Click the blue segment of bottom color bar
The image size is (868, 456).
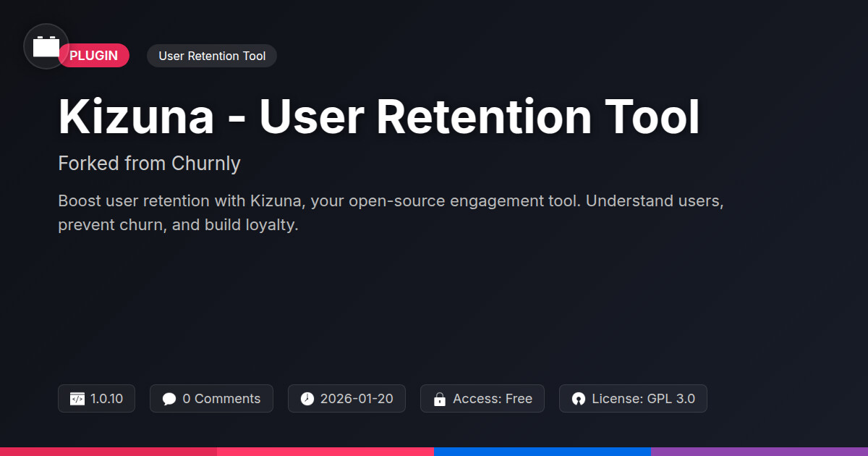click(542, 451)
